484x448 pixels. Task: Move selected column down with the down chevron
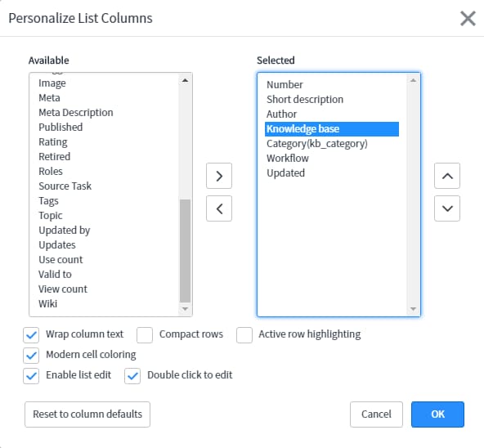tap(447, 208)
